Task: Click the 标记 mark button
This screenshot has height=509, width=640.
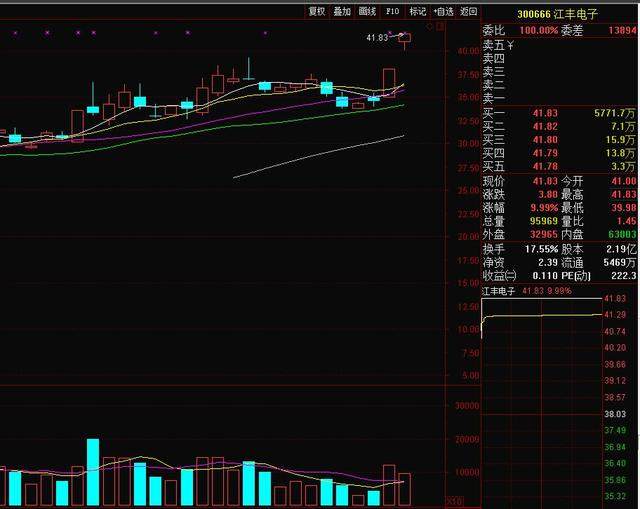Action: point(418,12)
